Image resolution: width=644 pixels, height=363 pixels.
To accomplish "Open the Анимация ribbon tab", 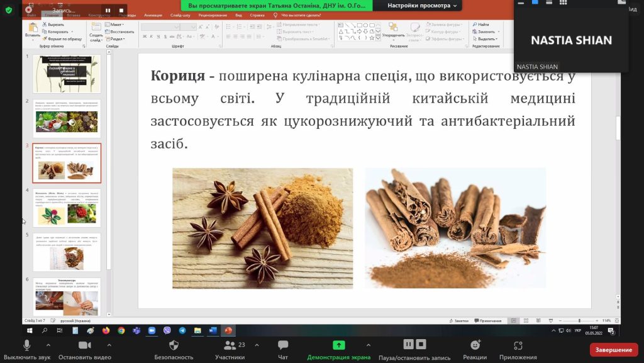I will pos(153,15).
